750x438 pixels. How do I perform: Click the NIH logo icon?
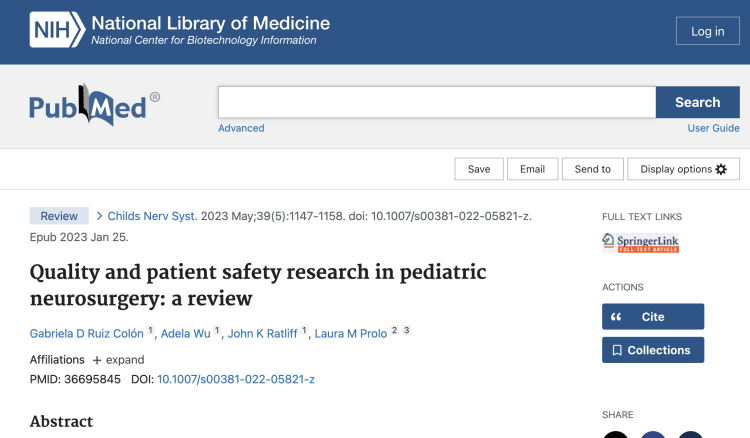pyautogui.click(x=55, y=31)
